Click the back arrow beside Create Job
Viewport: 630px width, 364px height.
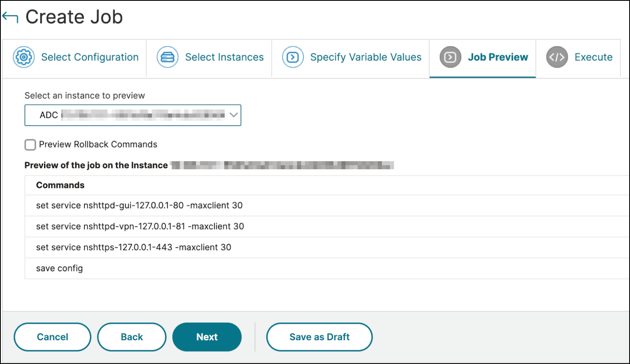coord(10,17)
